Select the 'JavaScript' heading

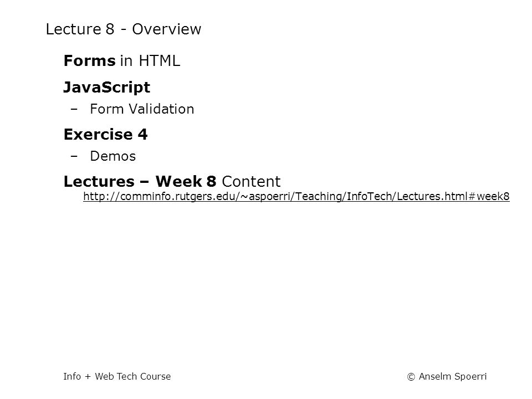pos(106,88)
